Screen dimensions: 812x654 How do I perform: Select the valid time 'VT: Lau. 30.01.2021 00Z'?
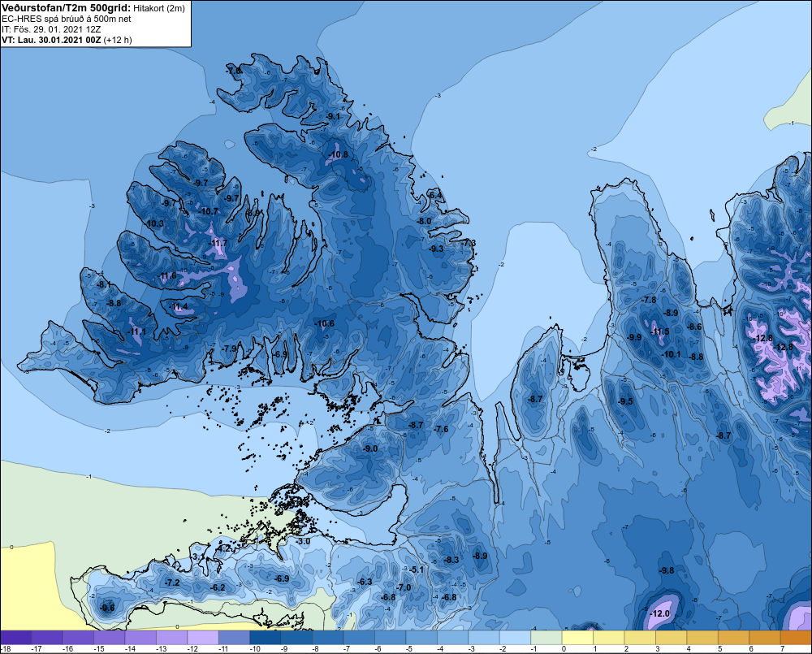tap(51, 40)
